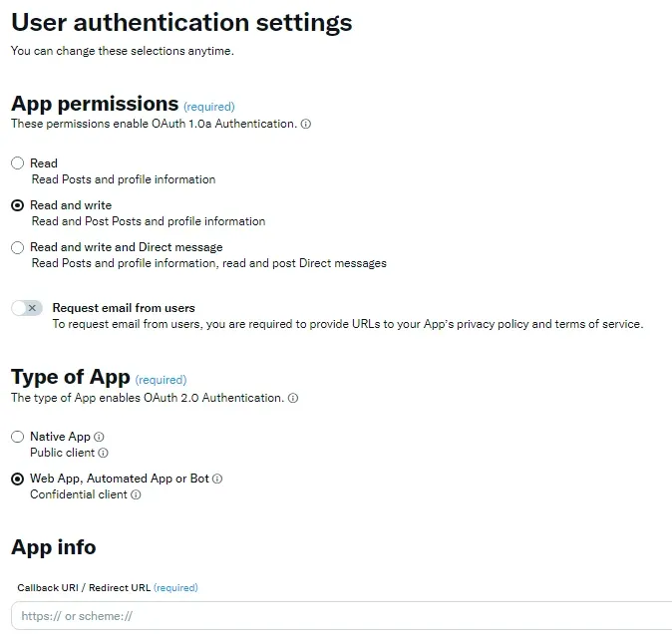672x644 pixels.
Task: Show info tooltip beside Native App
Action: pyautogui.click(x=99, y=437)
